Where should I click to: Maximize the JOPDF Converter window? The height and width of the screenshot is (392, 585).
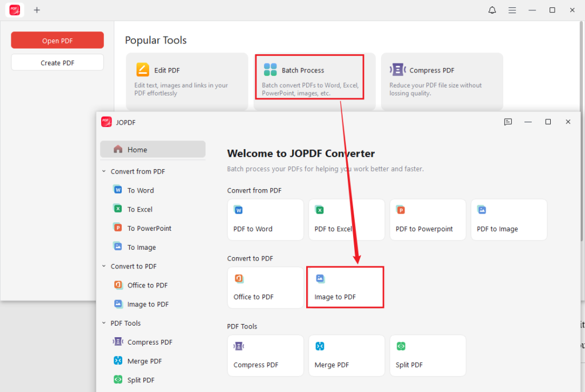[x=548, y=122]
